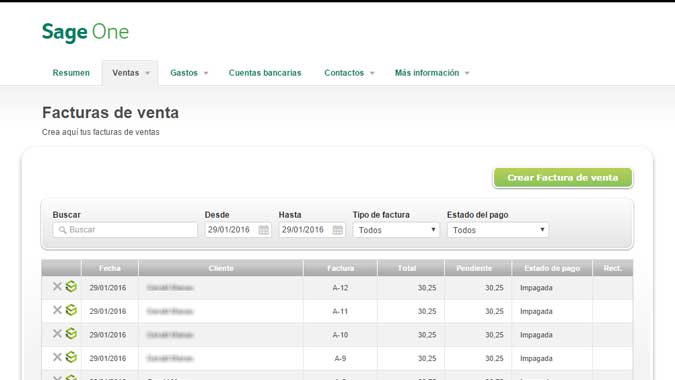
Task: Click the Rect. column header
Action: [x=613, y=268]
